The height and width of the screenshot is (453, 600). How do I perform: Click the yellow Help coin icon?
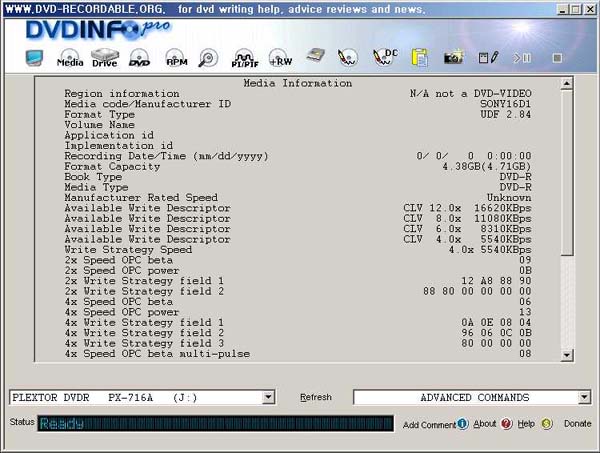click(x=547, y=424)
